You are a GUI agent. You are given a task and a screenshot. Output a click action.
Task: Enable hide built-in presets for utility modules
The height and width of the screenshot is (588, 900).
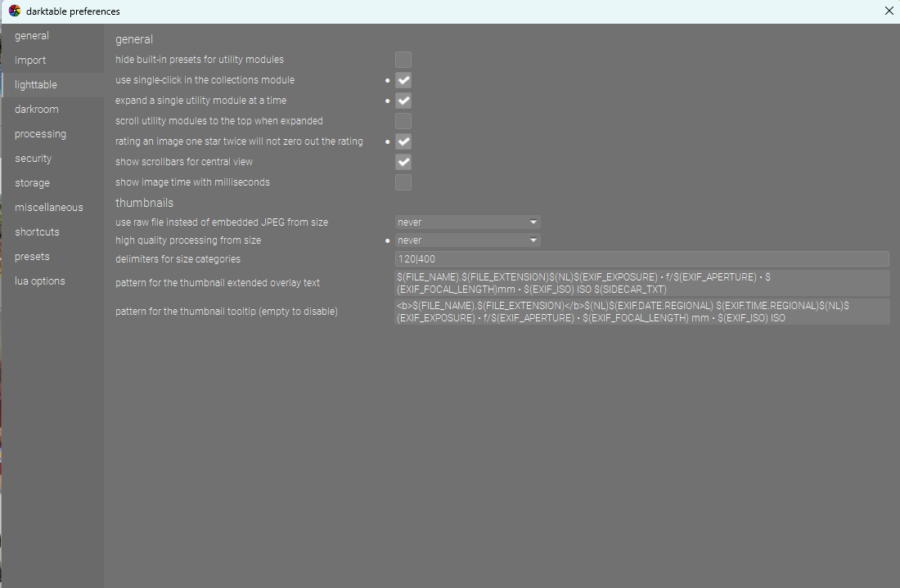(403, 60)
